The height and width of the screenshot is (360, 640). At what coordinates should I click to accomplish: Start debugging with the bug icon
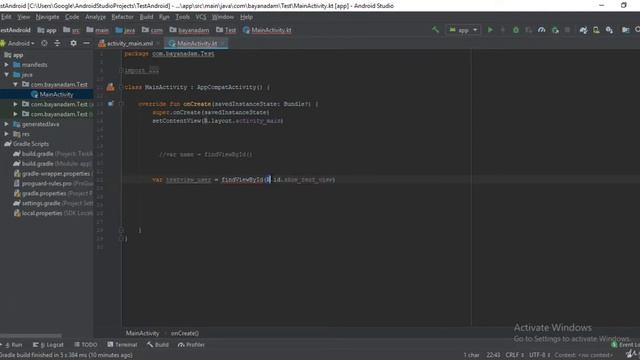[516, 30]
